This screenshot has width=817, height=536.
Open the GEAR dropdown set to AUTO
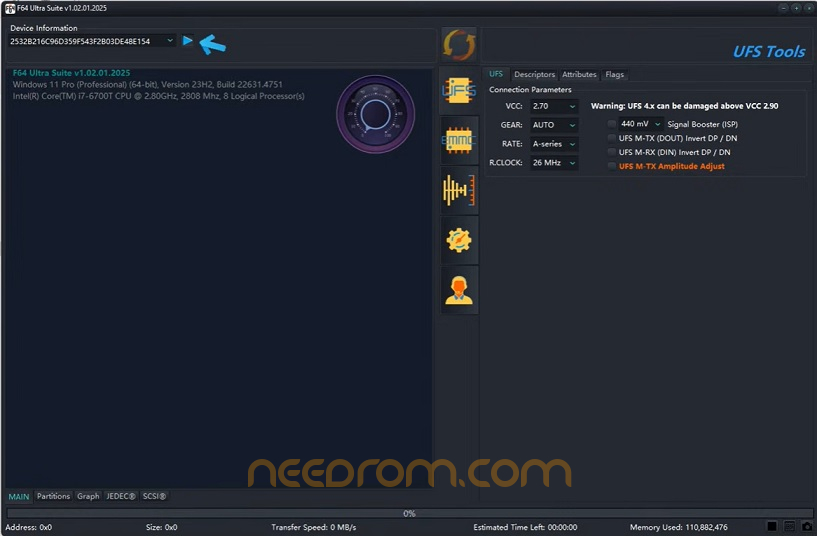pos(554,125)
